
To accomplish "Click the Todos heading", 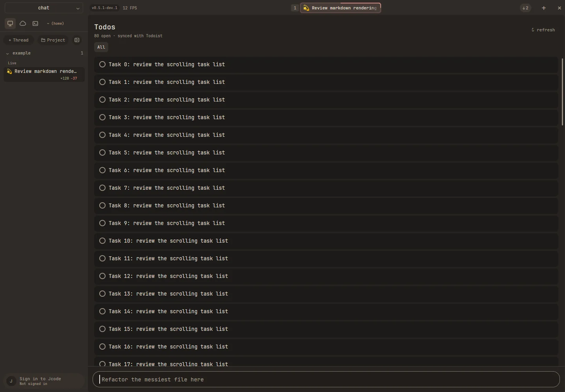I will (x=105, y=27).
